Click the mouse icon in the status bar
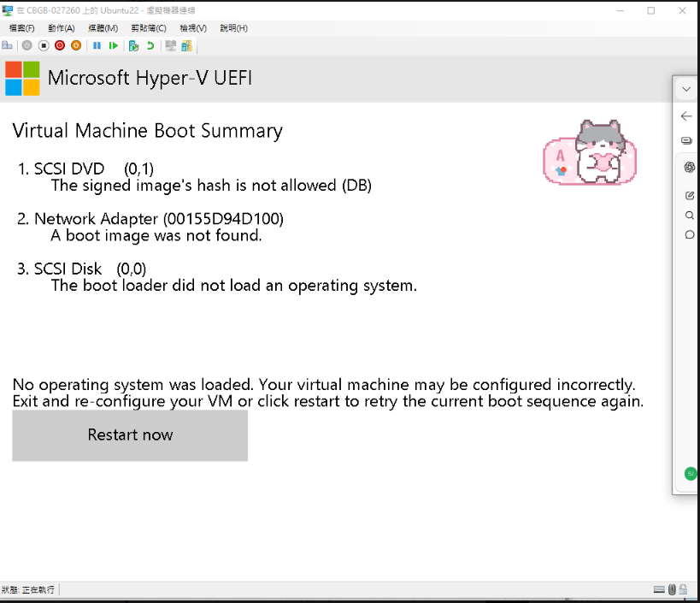 [x=672, y=589]
